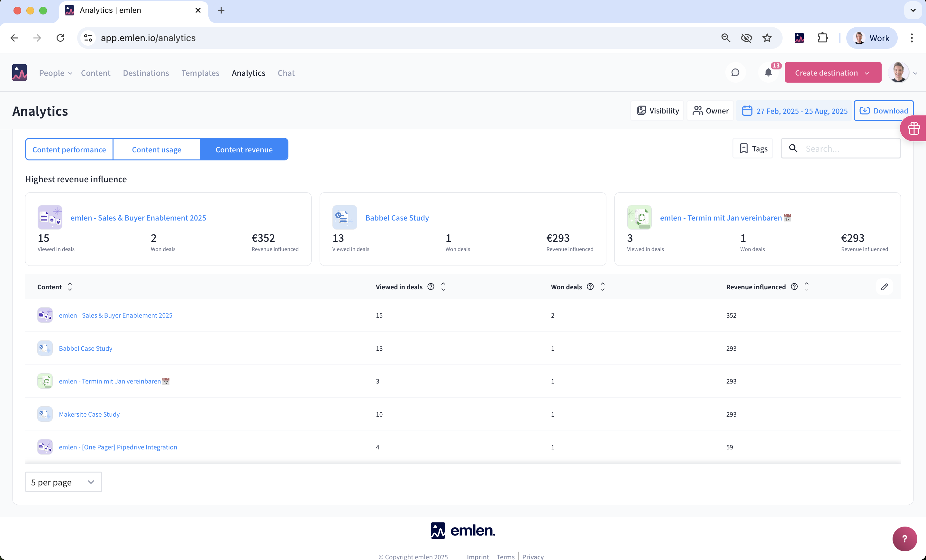Toggle sort on Won deals column
The width and height of the screenshot is (926, 560).
point(603,287)
